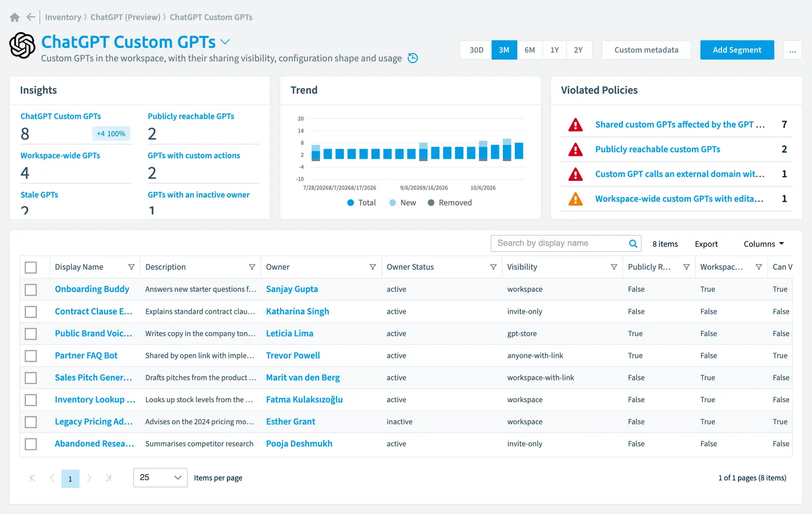Click page number 1
This screenshot has height=514, width=812.
[71, 478]
